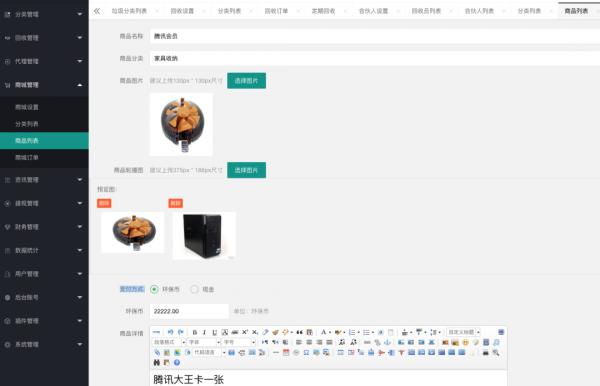Open the font color picker (A icon)
This screenshot has width=600, height=386.
click(323, 332)
